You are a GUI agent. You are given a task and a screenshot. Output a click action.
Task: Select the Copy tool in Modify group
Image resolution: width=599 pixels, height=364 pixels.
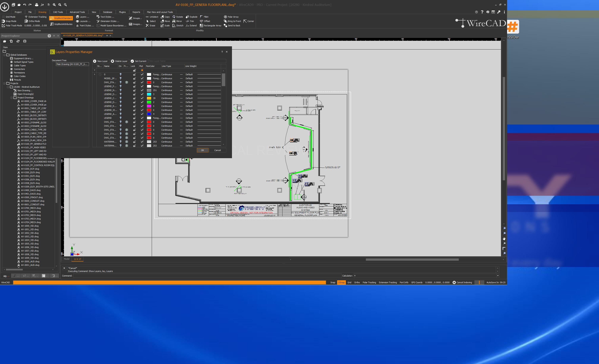(x=165, y=17)
